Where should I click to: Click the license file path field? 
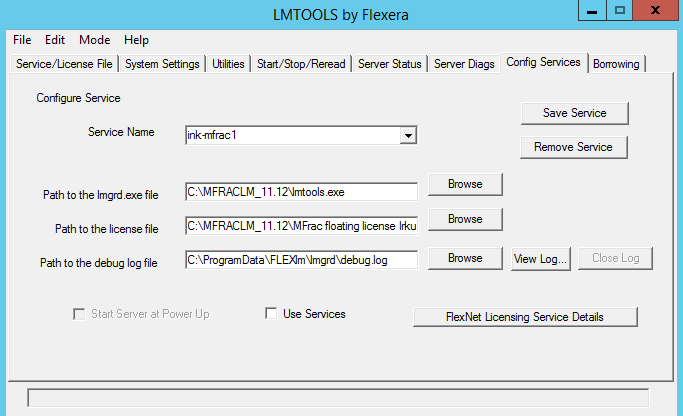[x=301, y=226]
